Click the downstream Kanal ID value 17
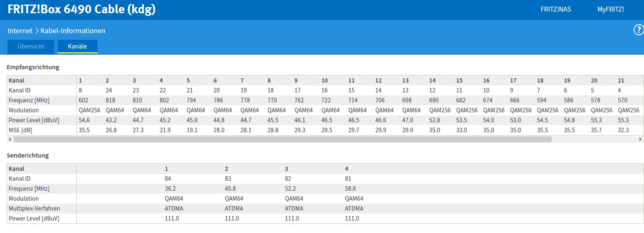Image resolution: width=644 pixels, height=233 pixels. pyautogui.click(x=298, y=90)
